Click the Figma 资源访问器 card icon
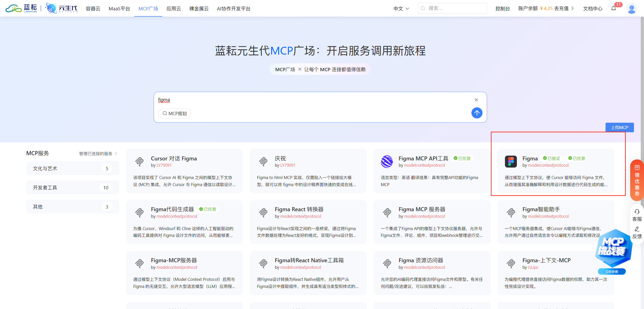644x309 pixels. pyautogui.click(x=387, y=263)
